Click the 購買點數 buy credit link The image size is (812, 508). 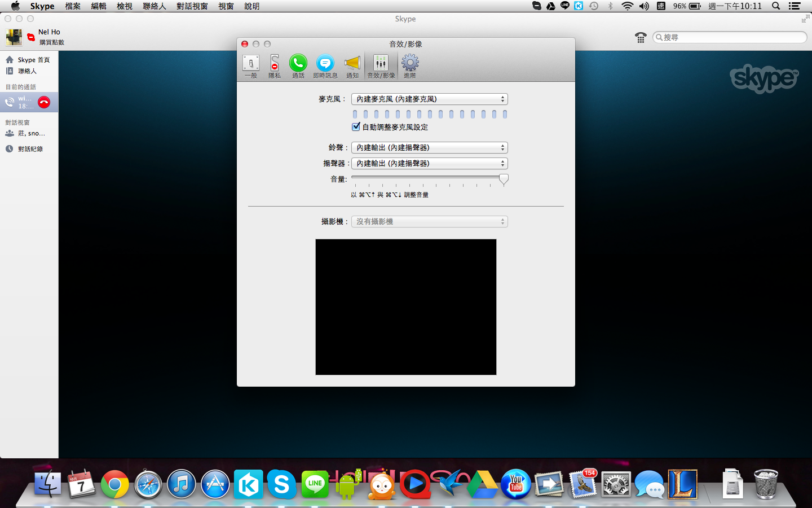[51, 42]
